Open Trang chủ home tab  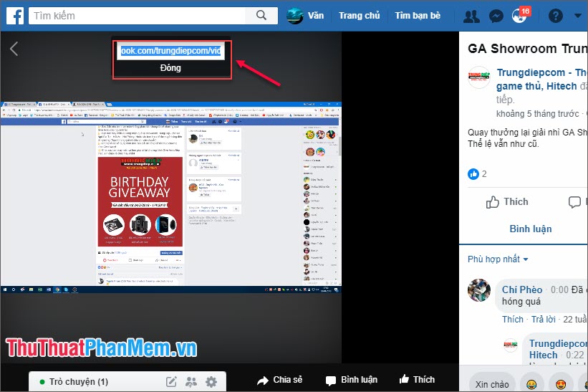tap(360, 16)
